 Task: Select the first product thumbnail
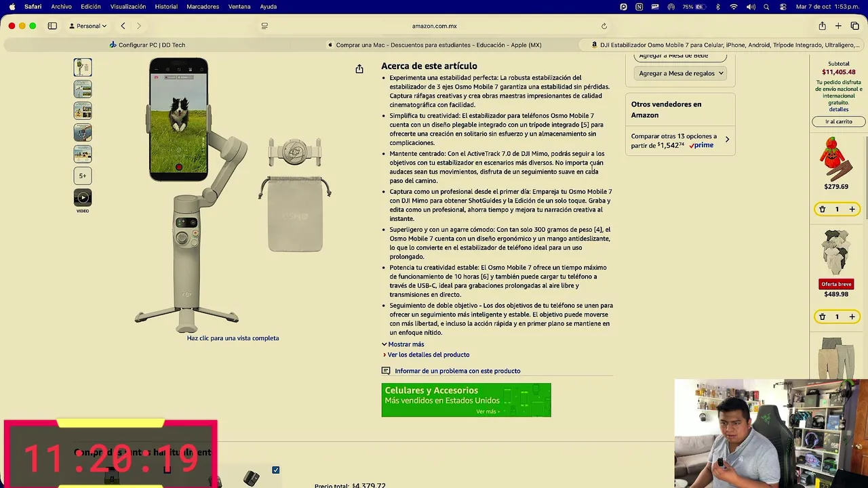(x=83, y=67)
